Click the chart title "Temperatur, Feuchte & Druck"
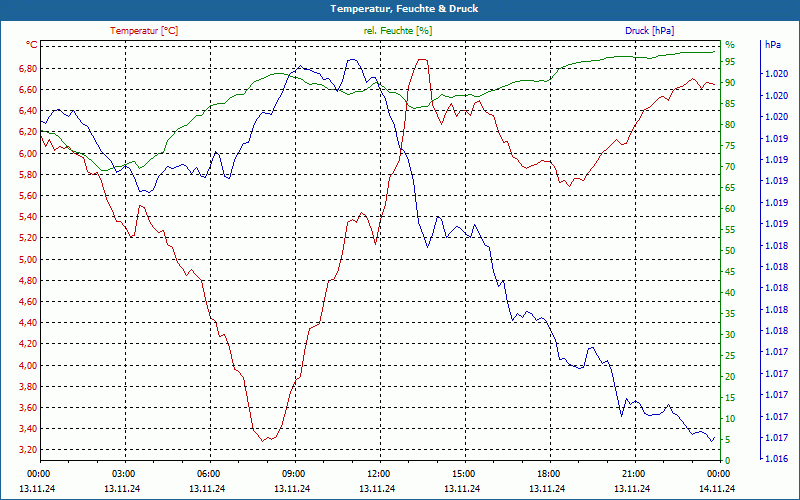The image size is (800, 500). click(x=404, y=9)
